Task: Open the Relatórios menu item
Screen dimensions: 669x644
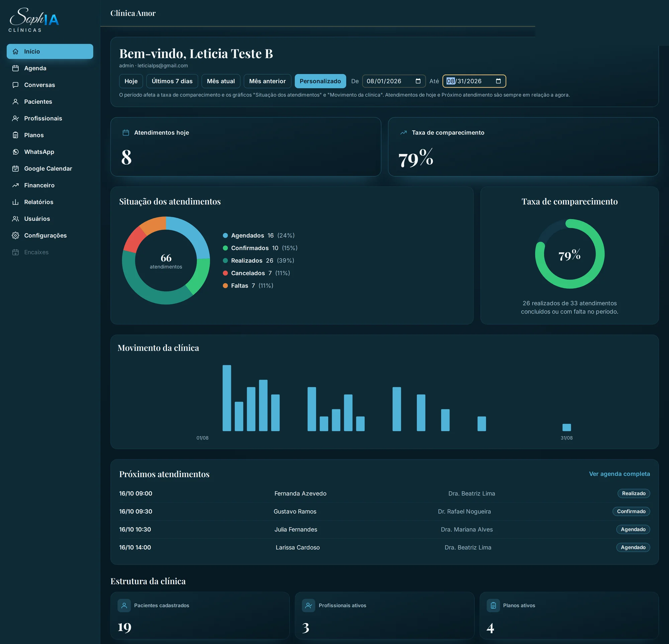Action: pos(50,202)
